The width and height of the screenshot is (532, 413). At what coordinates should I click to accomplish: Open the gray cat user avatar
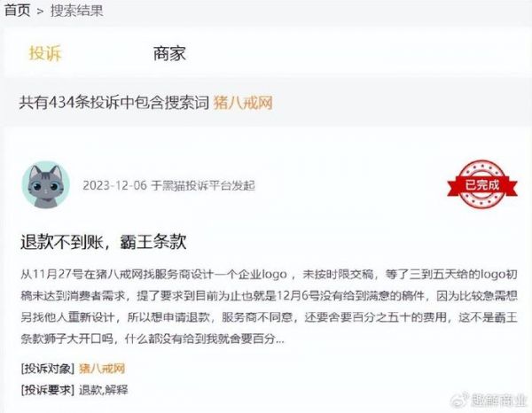coord(46,184)
